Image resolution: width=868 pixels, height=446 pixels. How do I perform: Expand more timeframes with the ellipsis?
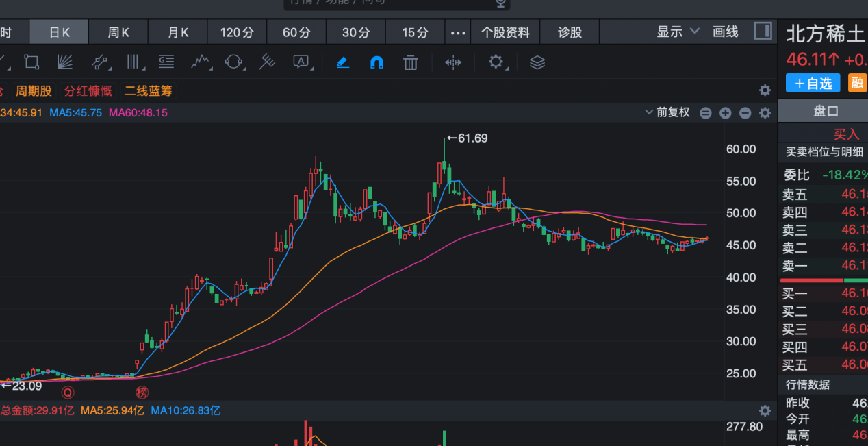458,32
